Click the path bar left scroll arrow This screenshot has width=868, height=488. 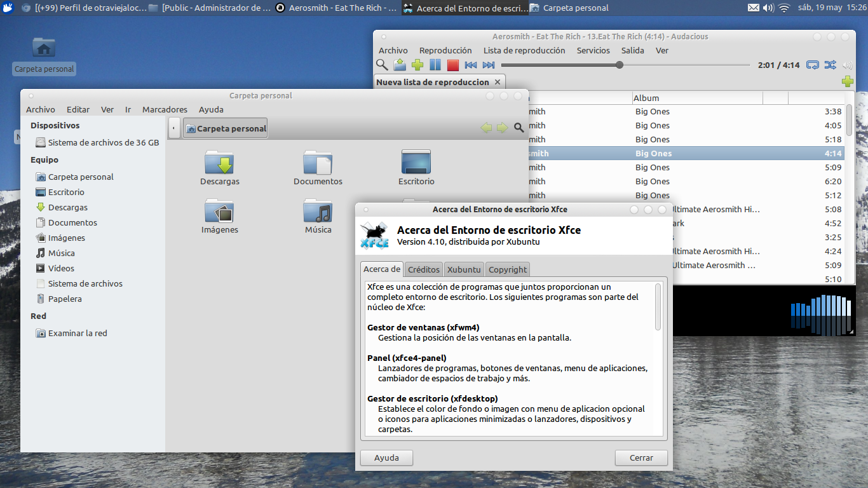pos(174,128)
